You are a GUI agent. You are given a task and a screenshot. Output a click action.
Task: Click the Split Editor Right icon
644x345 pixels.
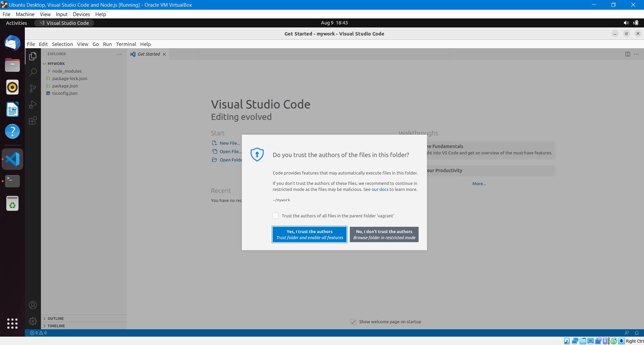click(627, 54)
